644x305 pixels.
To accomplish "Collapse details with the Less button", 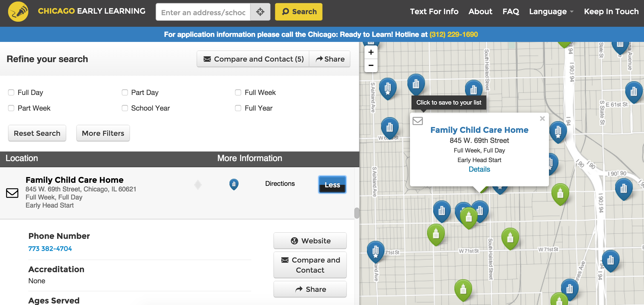I will click(x=332, y=185).
